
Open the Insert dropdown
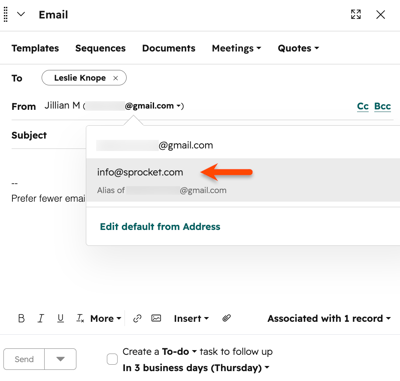click(191, 318)
